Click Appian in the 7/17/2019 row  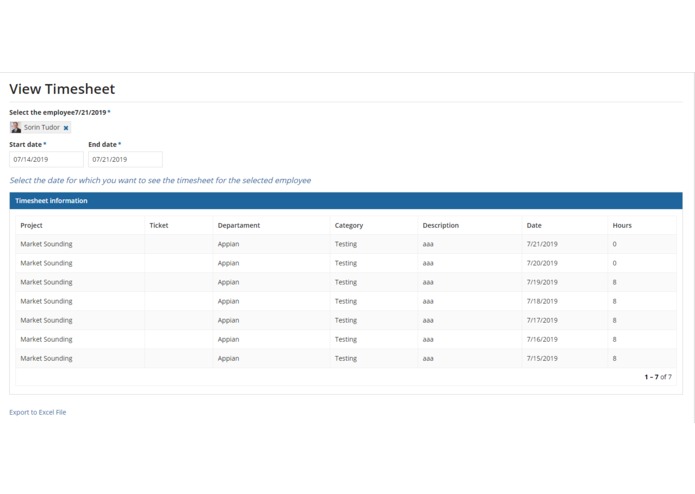click(228, 320)
